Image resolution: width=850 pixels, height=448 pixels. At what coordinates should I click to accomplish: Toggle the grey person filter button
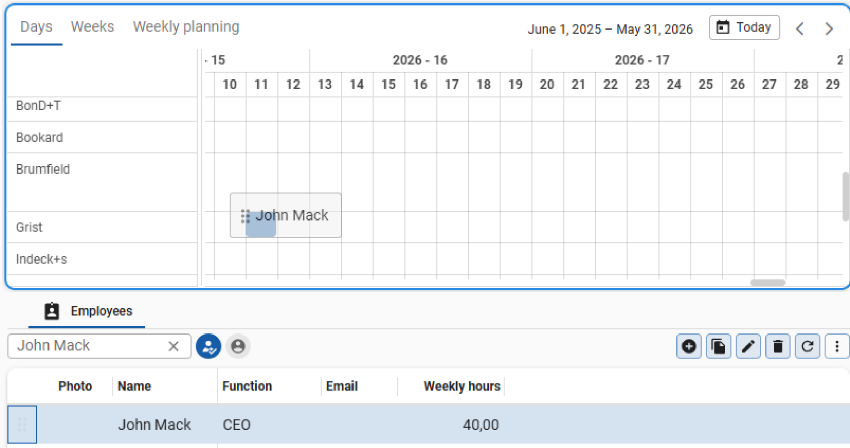pos(238,346)
